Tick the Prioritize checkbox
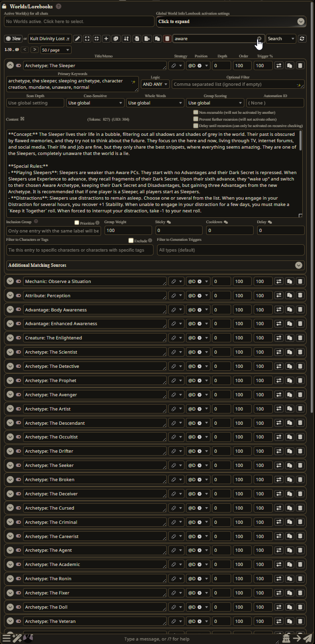315x644 pixels. (x=77, y=222)
